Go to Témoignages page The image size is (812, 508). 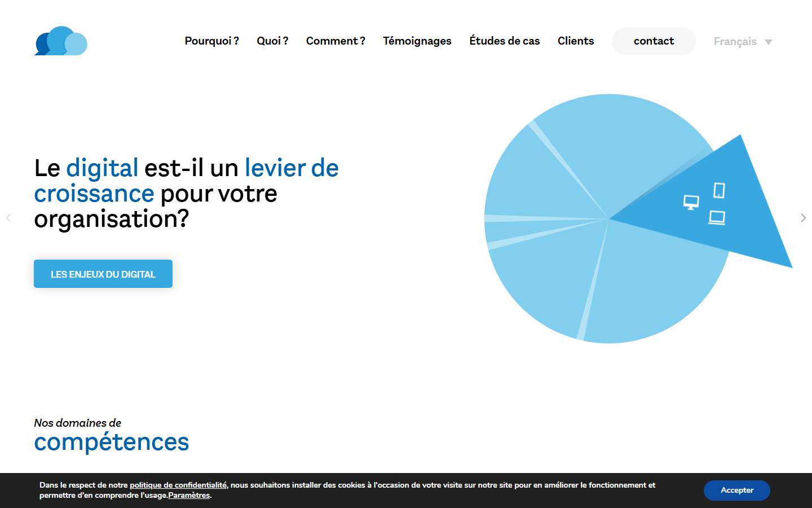pyautogui.click(x=417, y=41)
